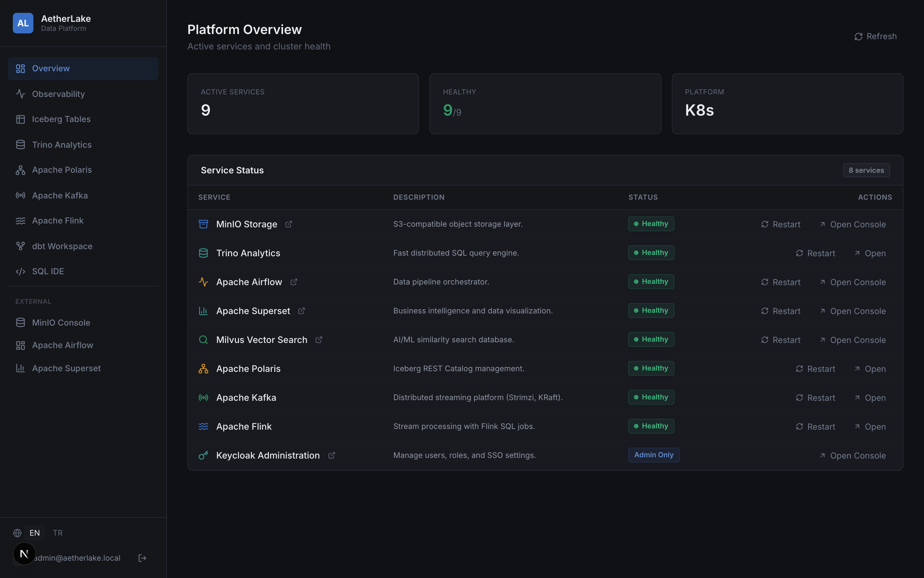The height and width of the screenshot is (578, 924).
Task: Open external link icon beside Milvus Vector Search
Action: (319, 340)
